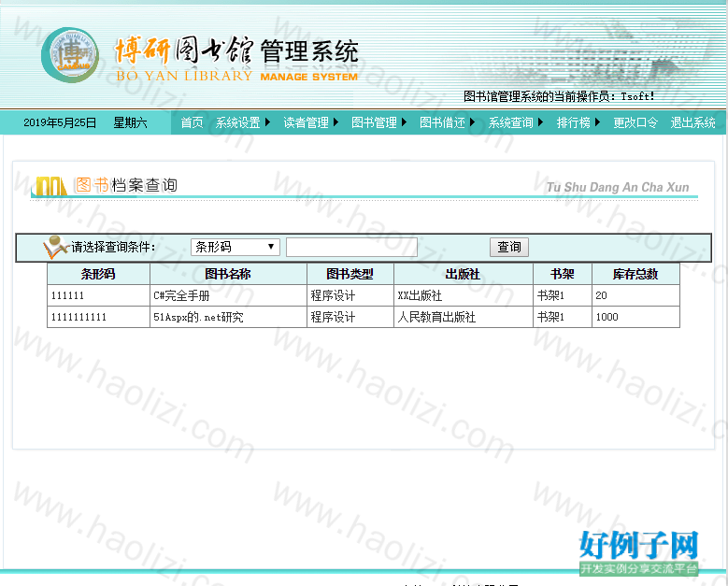Click the current operator text Tsoft!

(x=637, y=96)
